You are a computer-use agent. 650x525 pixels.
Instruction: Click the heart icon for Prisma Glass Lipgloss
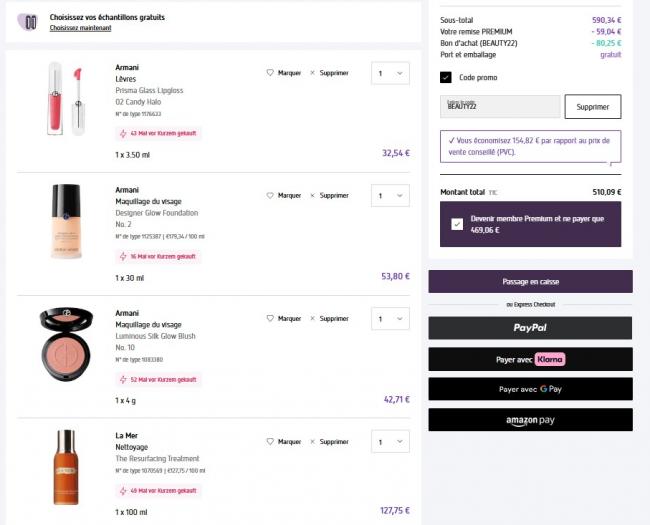(270, 73)
